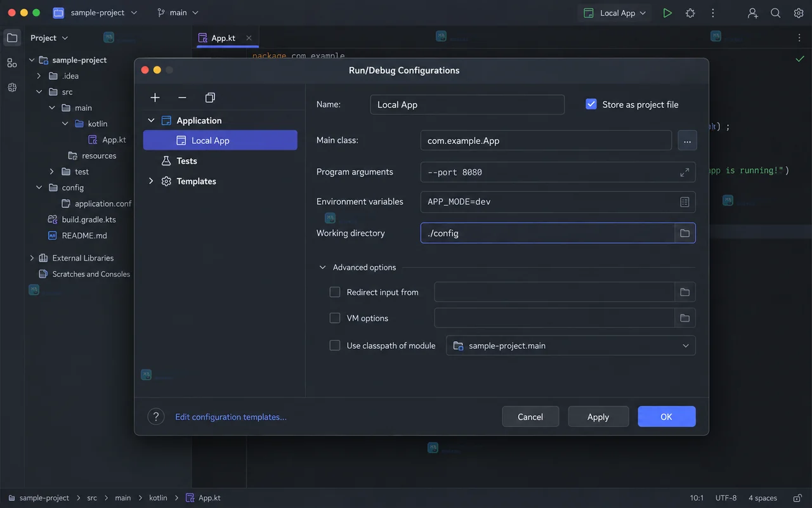The width and height of the screenshot is (812, 508).
Task: Open Search Everywhere magnifier icon
Action: [x=775, y=13]
